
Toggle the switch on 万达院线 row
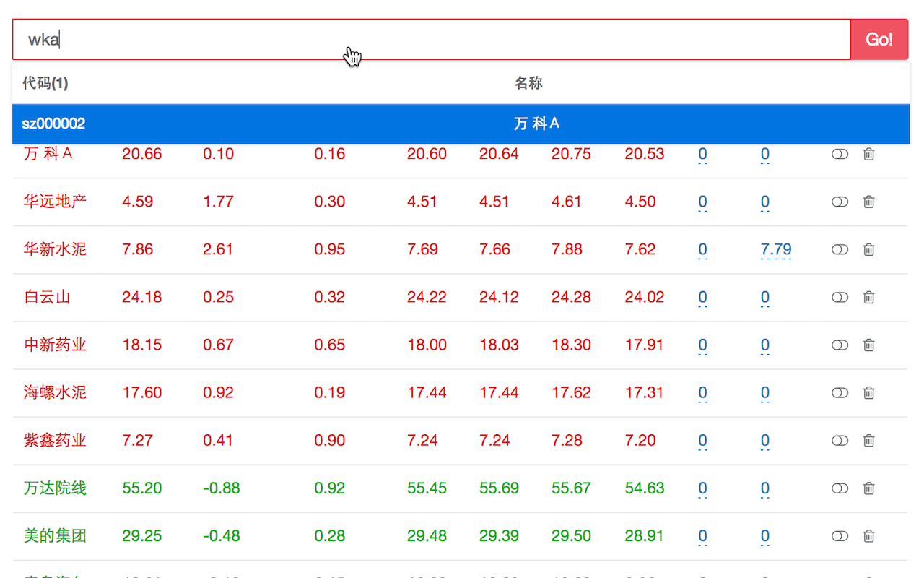tap(840, 488)
